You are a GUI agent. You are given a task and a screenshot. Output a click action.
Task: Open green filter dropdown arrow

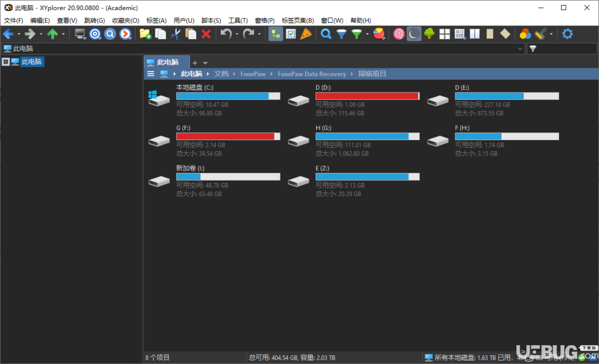[367, 34]
